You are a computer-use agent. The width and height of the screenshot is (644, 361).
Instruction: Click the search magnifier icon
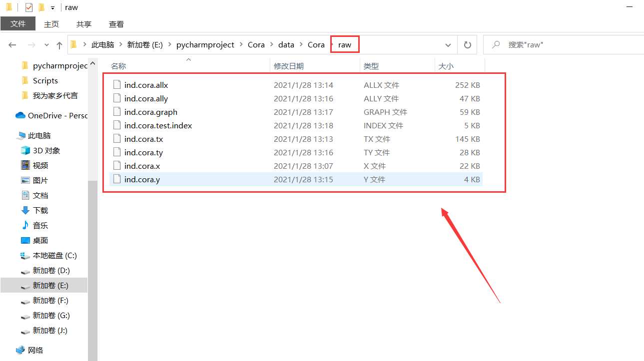point(496,45)
